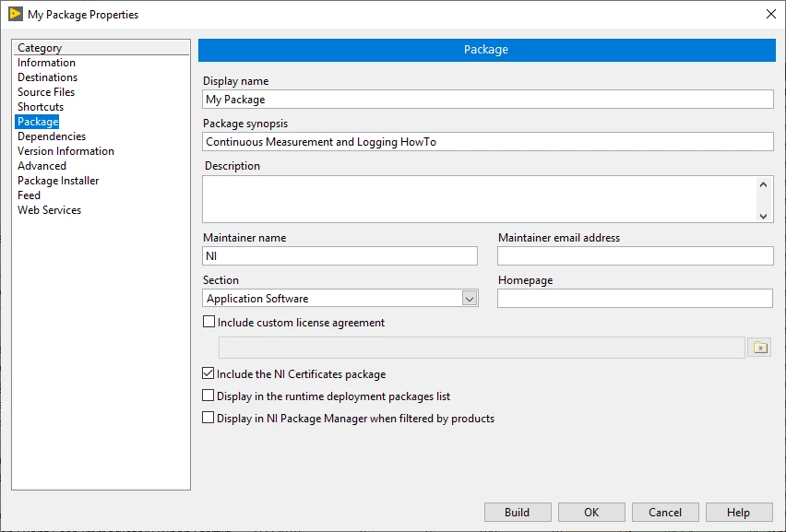Select the Web Services category
The height and width of the screenshot is (532, 786).
coord(49,210)
